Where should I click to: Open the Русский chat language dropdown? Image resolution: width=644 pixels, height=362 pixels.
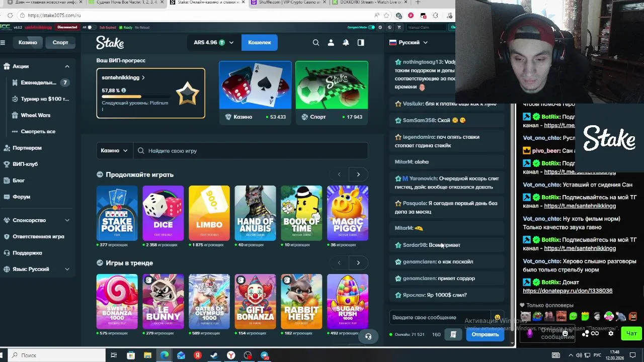click(409, 43)
